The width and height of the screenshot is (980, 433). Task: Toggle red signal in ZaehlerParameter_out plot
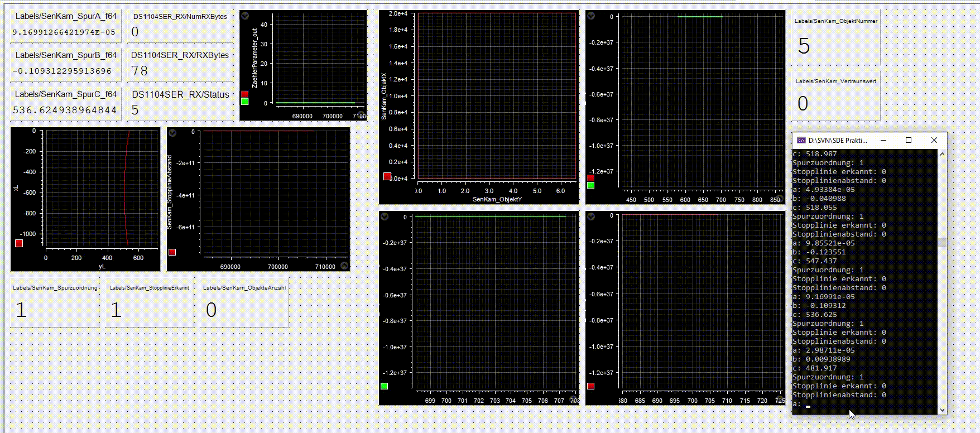(244, 94)
